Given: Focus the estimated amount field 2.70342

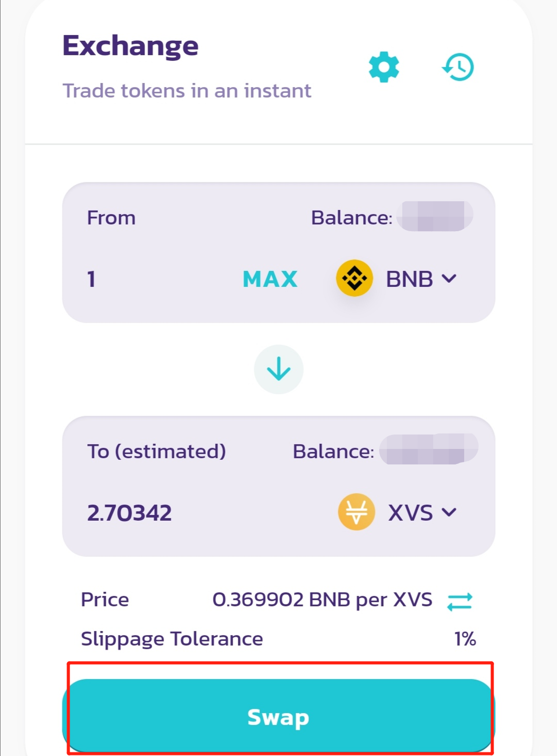Looking at the screenshot, I should click(x=196, y=513).
